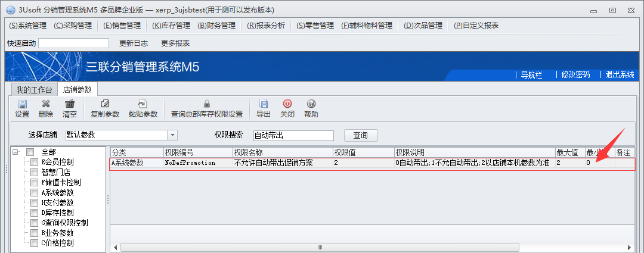The image size is (644, 253).
Task: Open the (D)次品管理 menu
Action: coord(423,26)
